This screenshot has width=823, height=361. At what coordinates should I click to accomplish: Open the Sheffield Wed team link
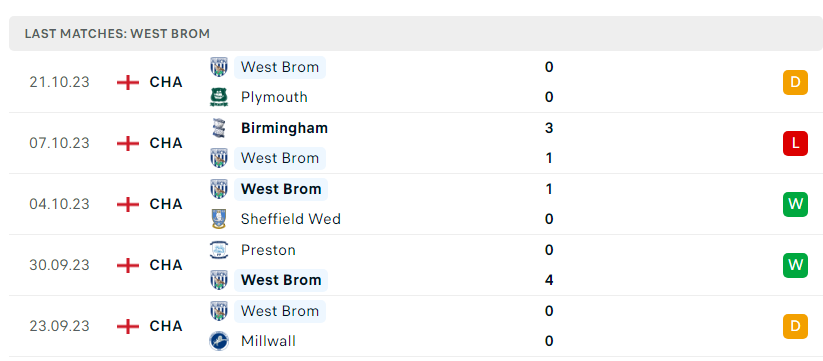pyautogui.click(x=291, y=219)
